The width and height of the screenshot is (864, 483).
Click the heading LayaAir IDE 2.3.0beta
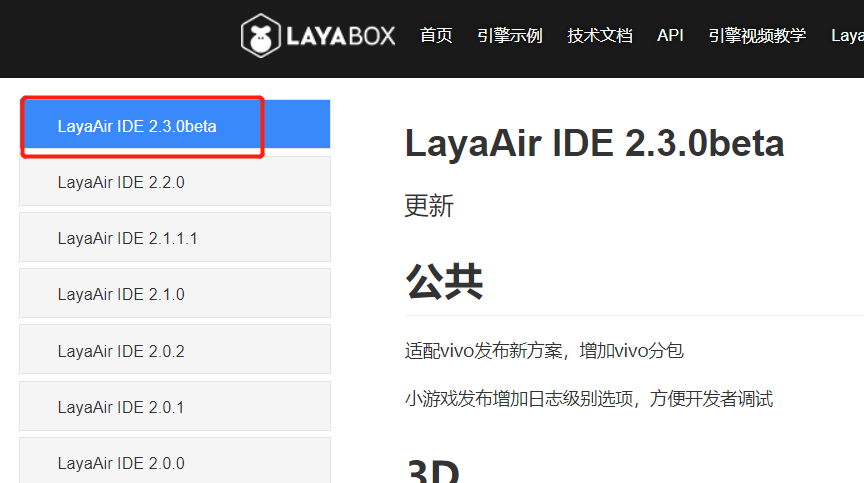pyautogui.click(x=594, y=143)
